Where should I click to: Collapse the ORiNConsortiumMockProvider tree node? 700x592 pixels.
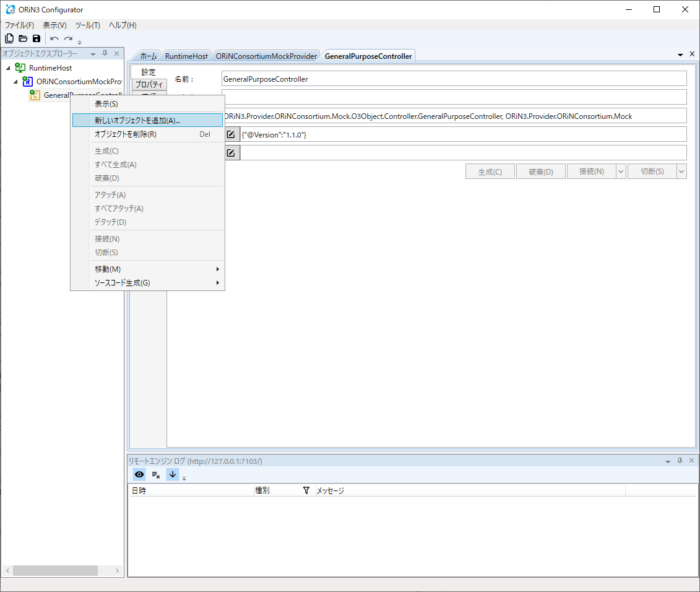click(15, 82)
